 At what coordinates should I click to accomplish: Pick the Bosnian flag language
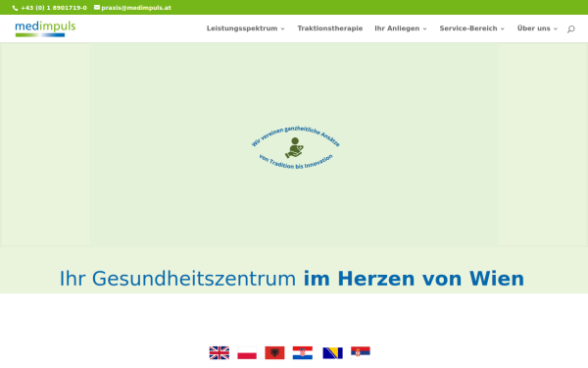click(x=332, y=352)
